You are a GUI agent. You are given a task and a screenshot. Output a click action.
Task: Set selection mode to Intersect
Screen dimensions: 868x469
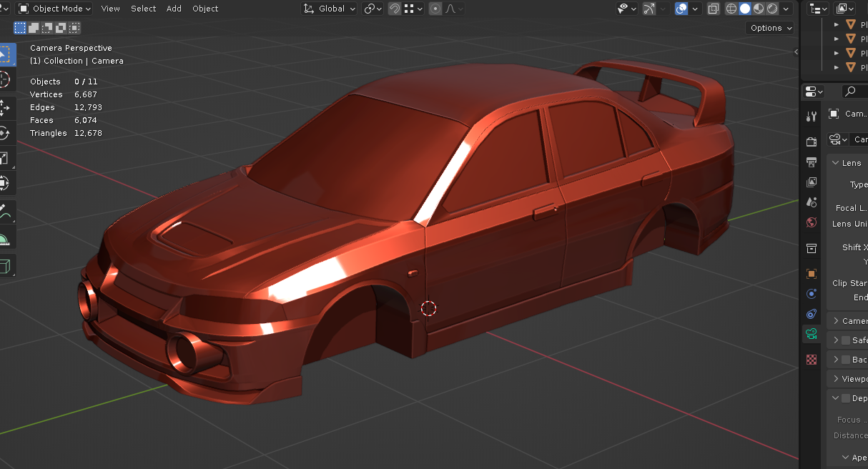74,28
